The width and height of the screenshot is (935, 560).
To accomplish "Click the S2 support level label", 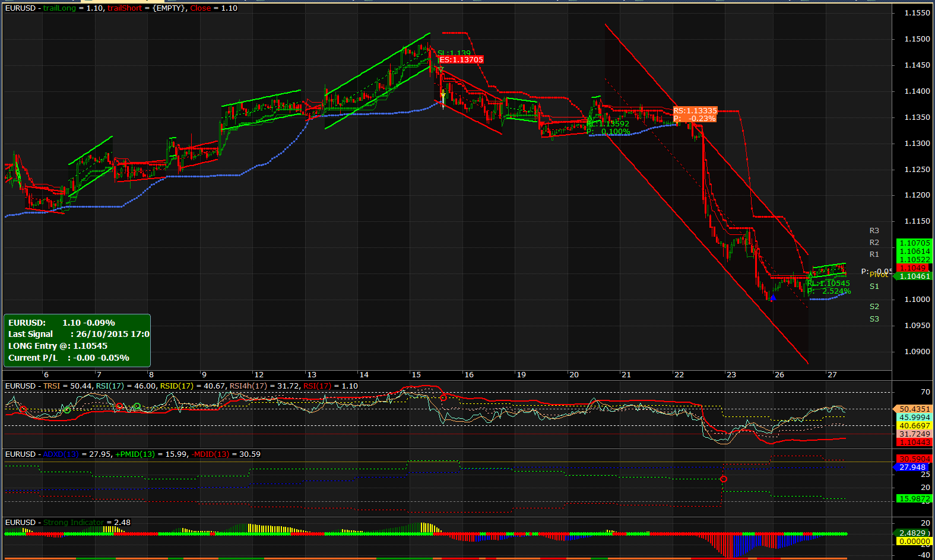I will (x=874, y=307).
